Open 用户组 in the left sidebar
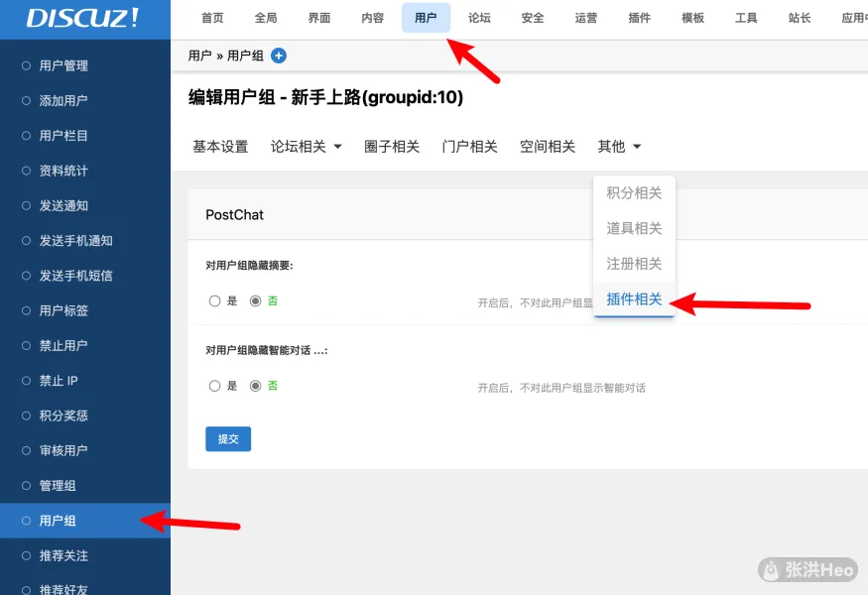Image resolution: width=868 pixels, height=595 pixels. tap(58, 521)
